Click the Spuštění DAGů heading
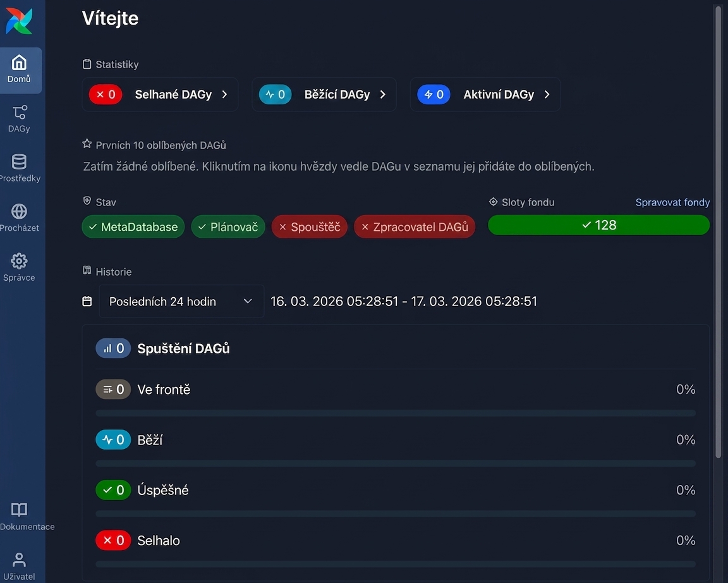Image resolution: width=728 pixels, height=583 pixels. pos(184,348)
